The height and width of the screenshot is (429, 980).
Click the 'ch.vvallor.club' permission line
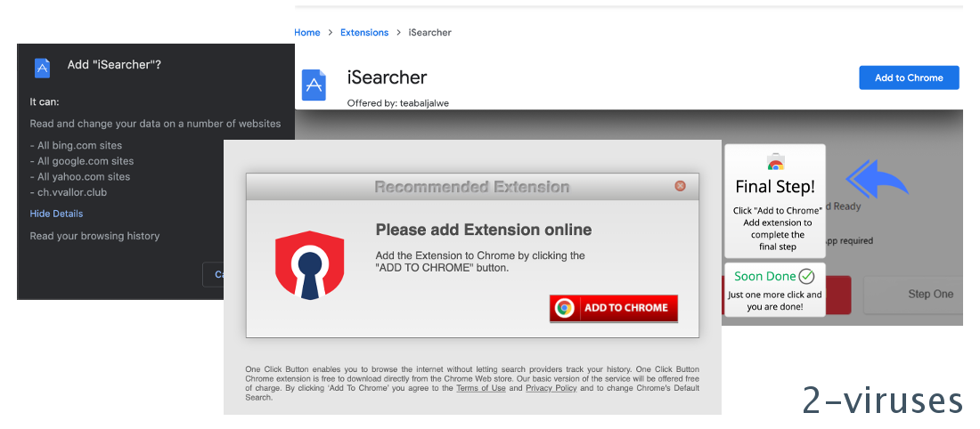[x=68, y=192]
